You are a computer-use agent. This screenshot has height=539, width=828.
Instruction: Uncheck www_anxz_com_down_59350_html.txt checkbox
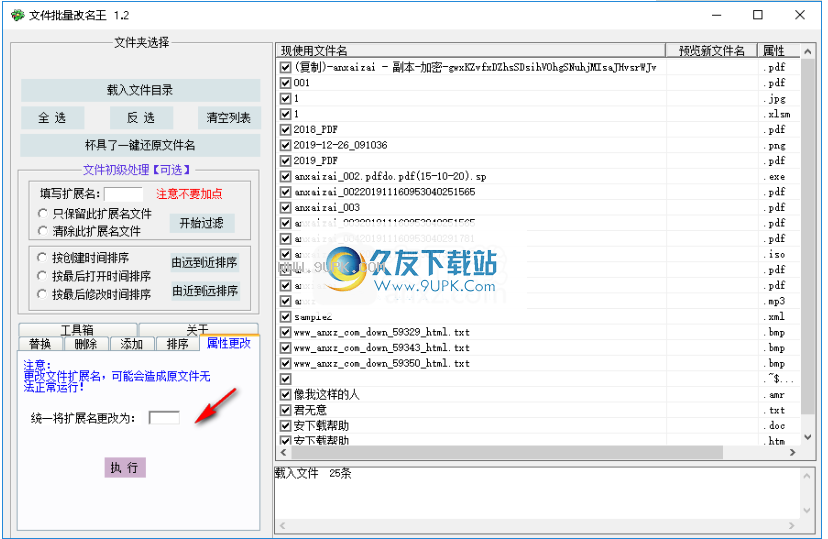click(x=286, y=363)
